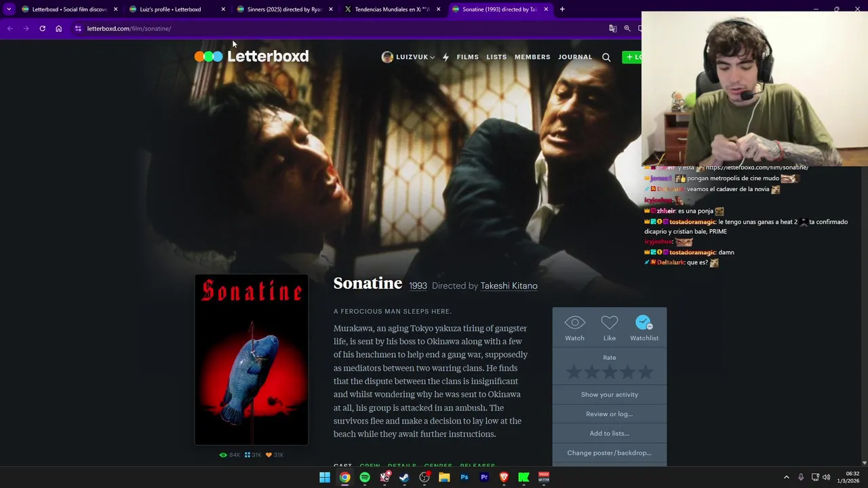Click the 1993 year link
Screen dimensions: 868x488
[418, 286]
